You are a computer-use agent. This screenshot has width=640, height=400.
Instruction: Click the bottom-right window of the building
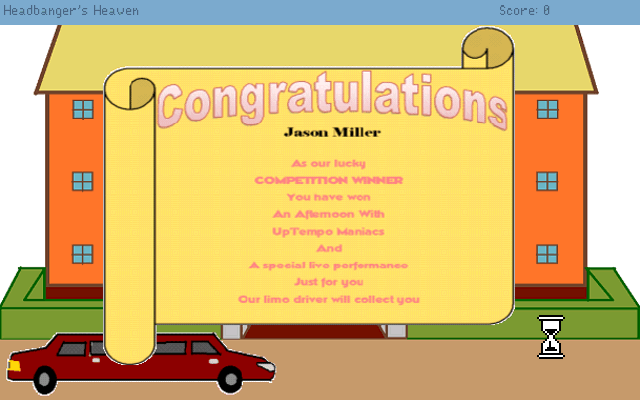coord(547,253)
